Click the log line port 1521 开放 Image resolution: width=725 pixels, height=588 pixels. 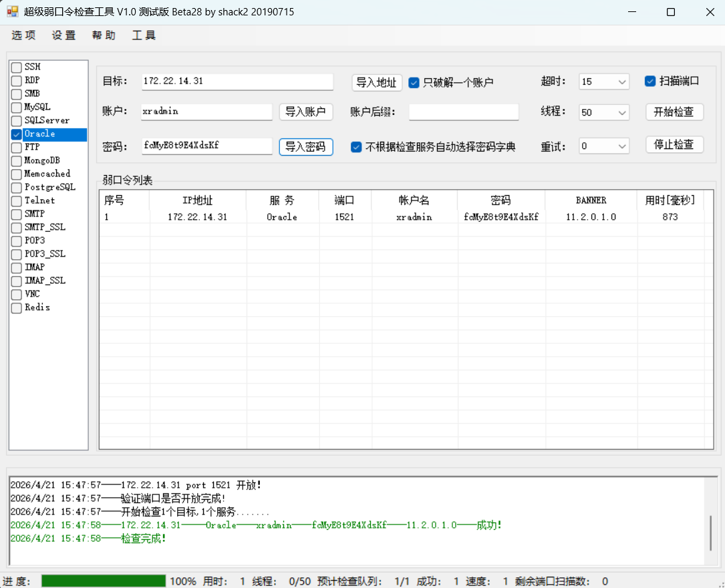(x=136, y=485)
